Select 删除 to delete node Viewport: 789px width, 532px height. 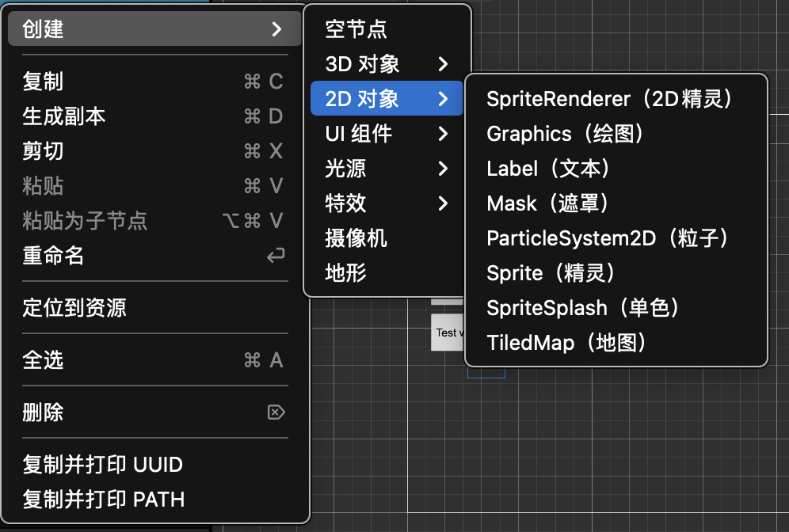pyautogui.click(x=154, y=412)
